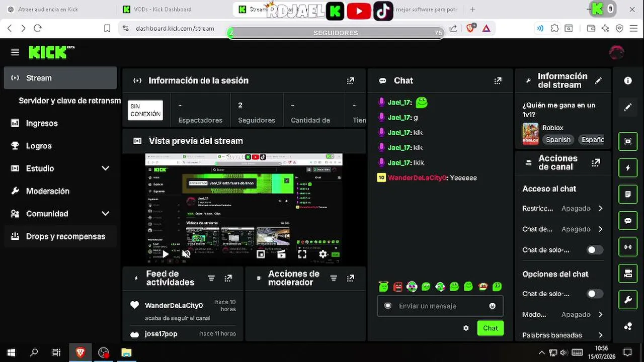644x362 pixels.
Task: Click WanderDeLaCity0 in the activity feed
Action: (x=174, y=305)
